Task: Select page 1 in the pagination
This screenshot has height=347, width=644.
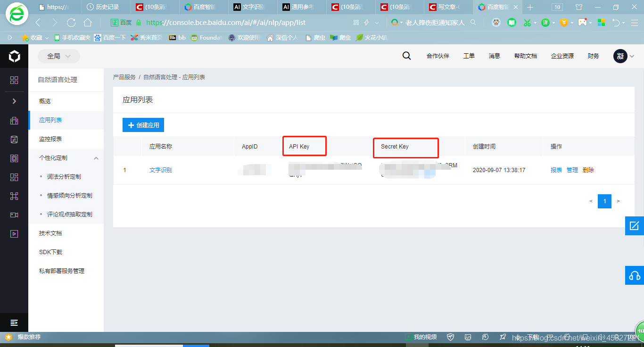Action: pos(604,201)
